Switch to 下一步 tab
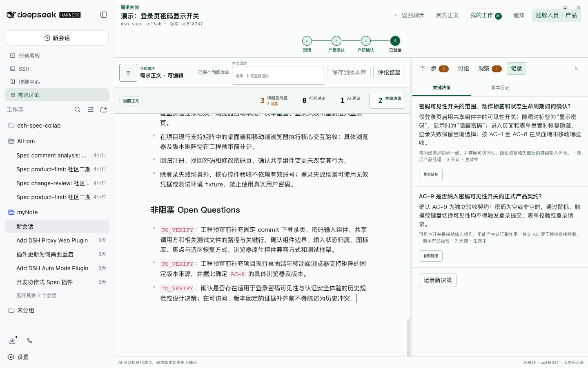 434,69
